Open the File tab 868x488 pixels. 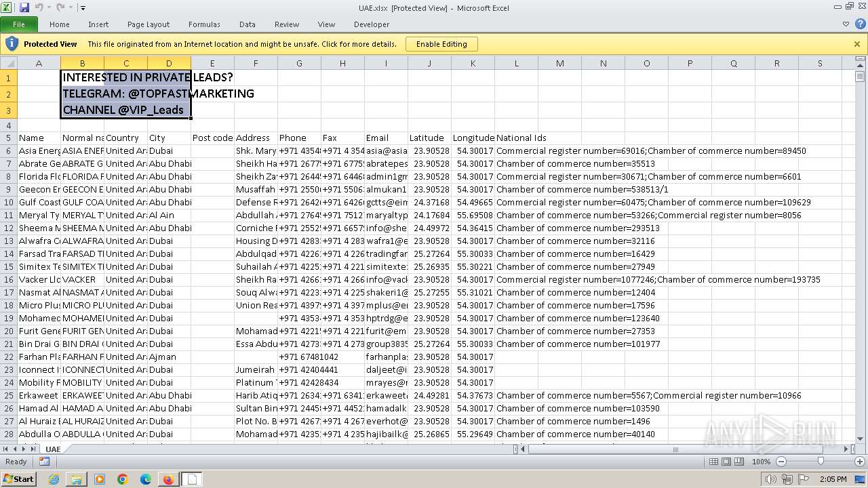coord(19,24)
